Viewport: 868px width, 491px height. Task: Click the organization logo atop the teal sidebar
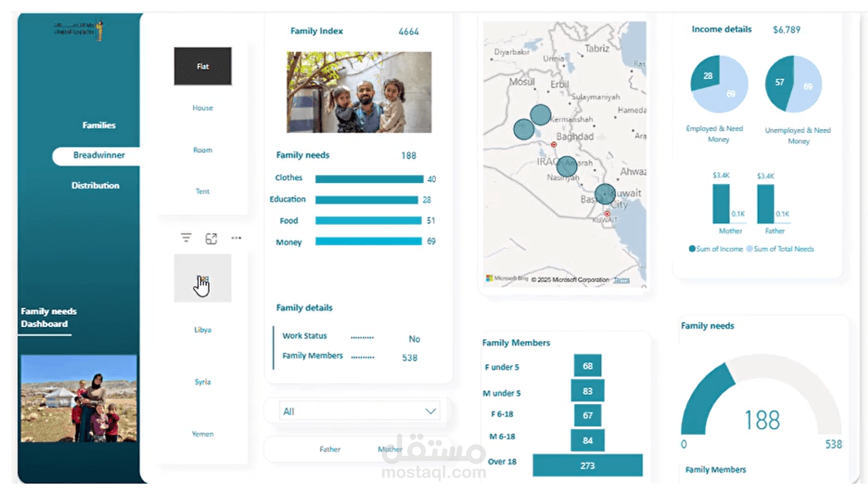coord(79,30)
